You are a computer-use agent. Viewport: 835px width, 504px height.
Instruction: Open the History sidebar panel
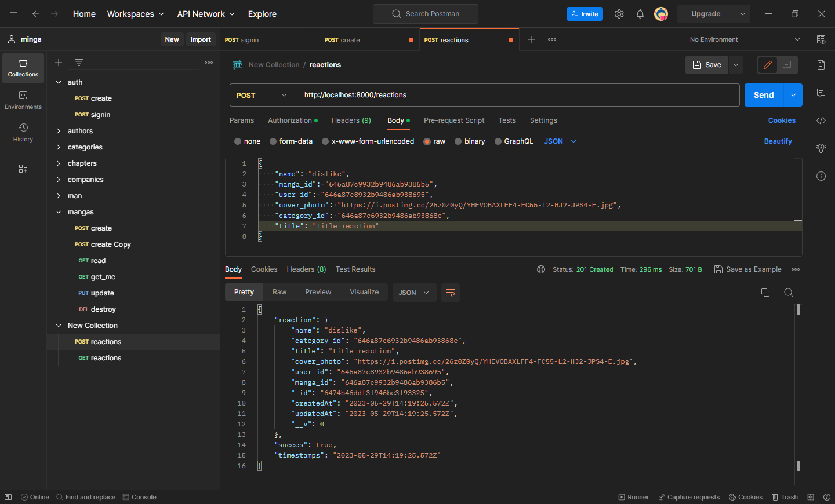23,133
